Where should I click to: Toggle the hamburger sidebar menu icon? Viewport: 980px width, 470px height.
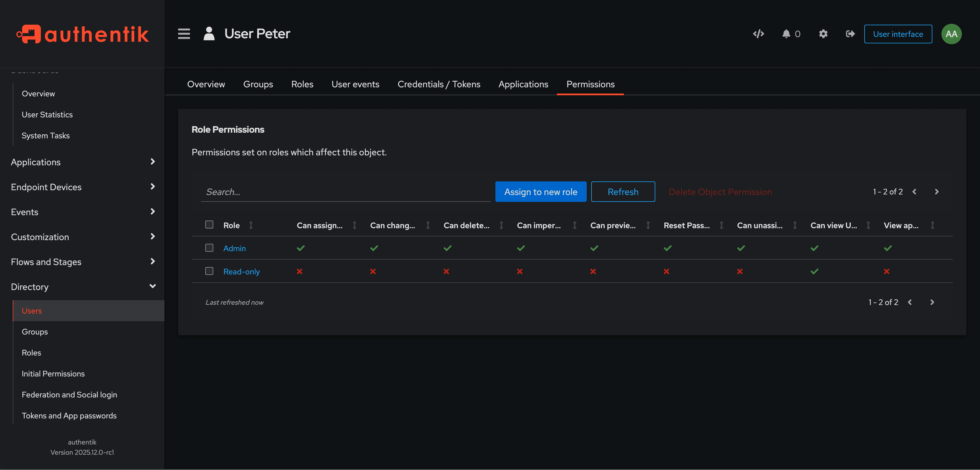point(184,34)
